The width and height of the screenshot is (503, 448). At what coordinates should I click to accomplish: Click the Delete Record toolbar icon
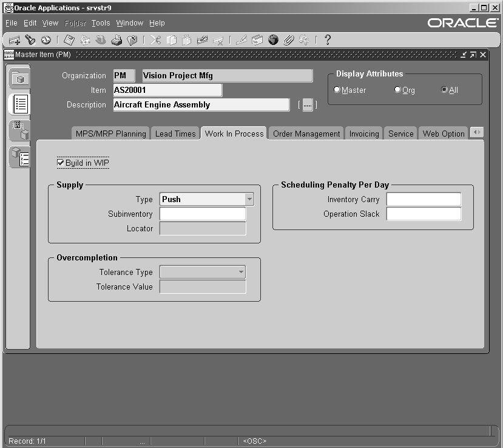(218, 40)
